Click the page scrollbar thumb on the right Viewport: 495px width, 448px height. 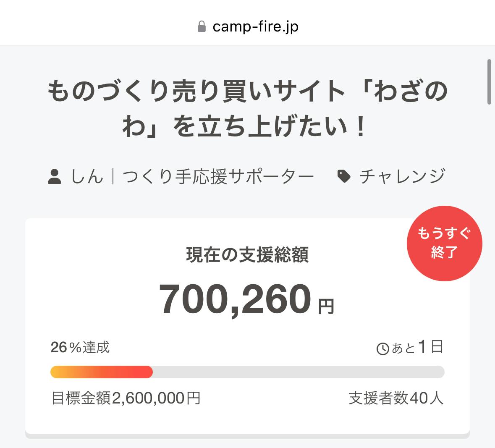[x=489, y=82]
